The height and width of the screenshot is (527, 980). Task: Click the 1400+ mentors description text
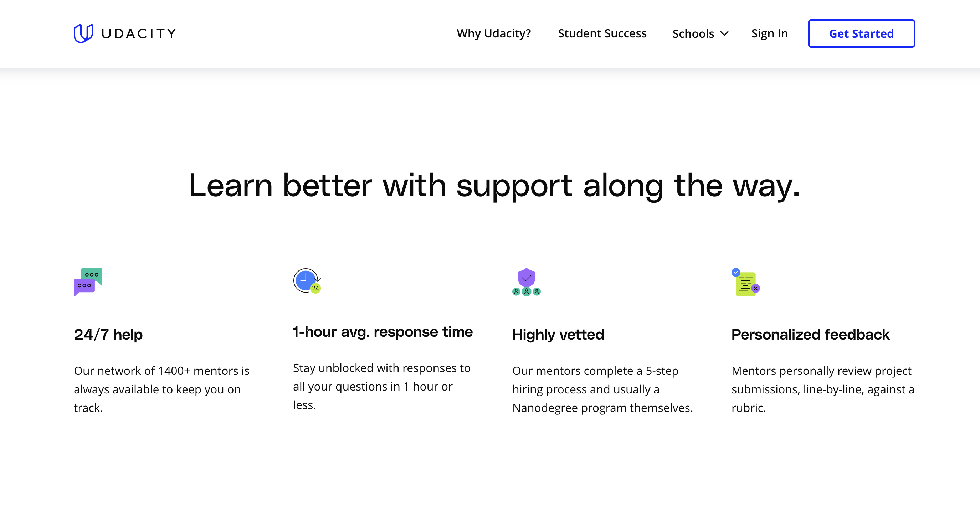[162, 389]
